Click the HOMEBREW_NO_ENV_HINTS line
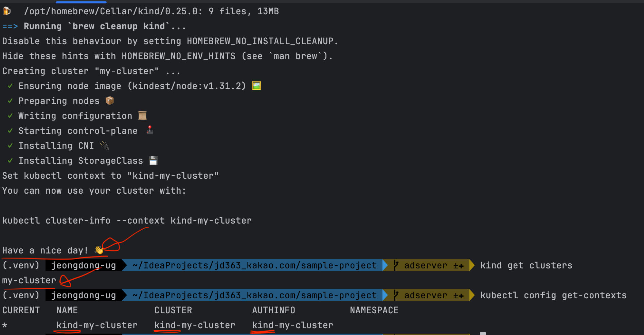This screenshot has height=335, width=644. [x=168, y=56]
